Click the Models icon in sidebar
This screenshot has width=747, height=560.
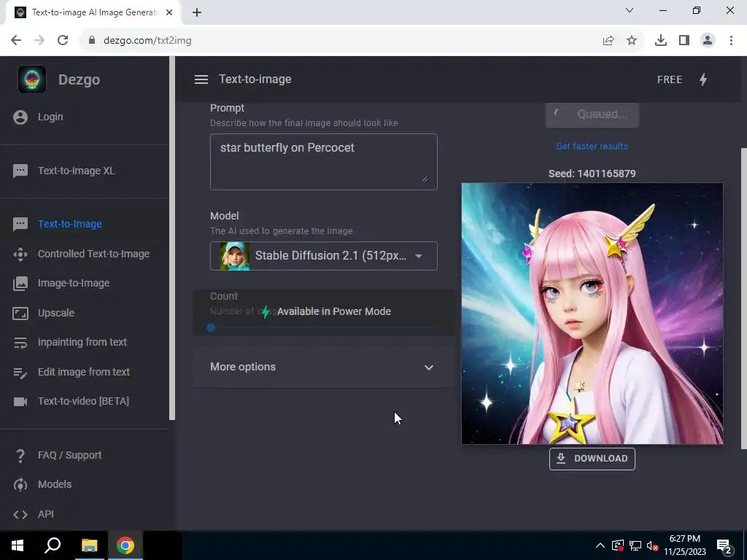[20, 485]
